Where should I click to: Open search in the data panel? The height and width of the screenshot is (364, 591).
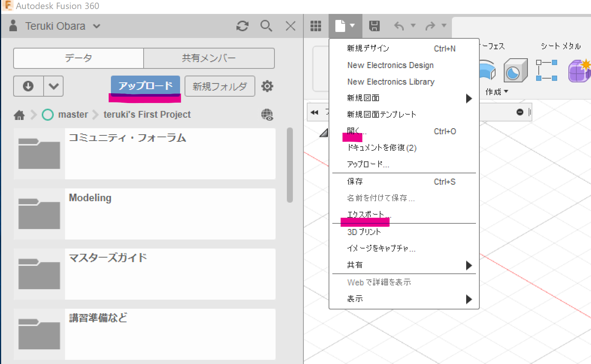click(266, 26)
